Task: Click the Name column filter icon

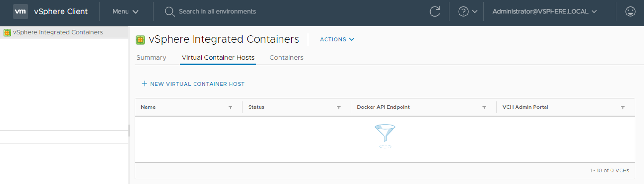Action: coord(230,107)
